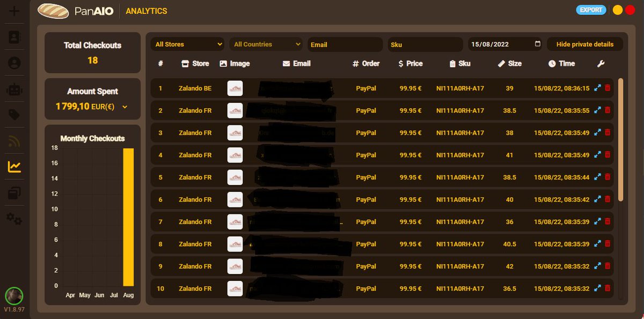The image size is (644, 319).
Task: Click the version label V1.8.97
Action: click(x=14, y=310)
